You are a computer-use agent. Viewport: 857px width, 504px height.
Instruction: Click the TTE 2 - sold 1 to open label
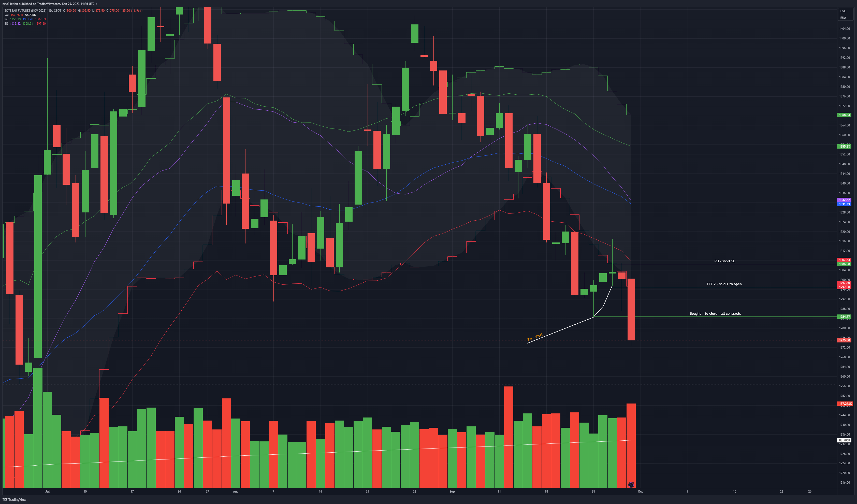pyautogui.click(x=724, y=284)
